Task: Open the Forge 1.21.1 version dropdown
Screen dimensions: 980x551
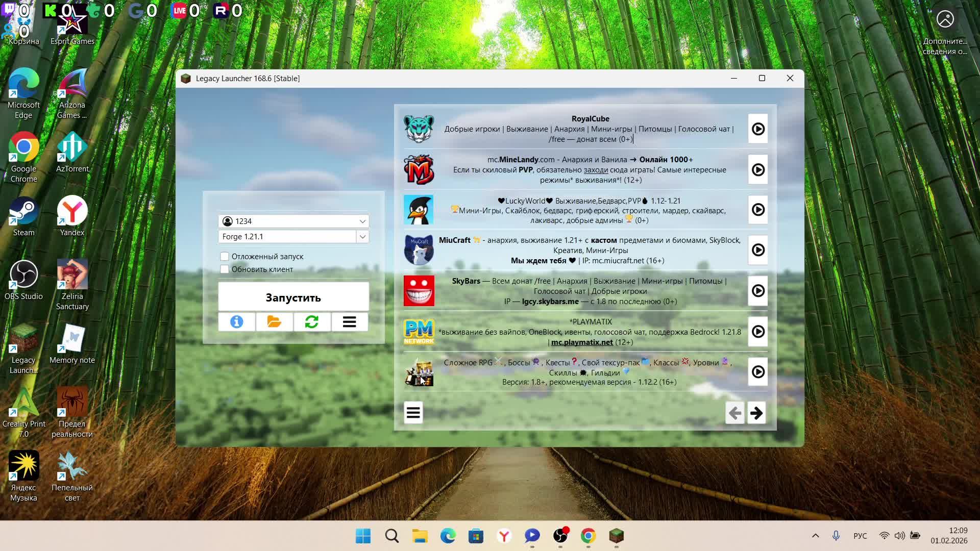Action: [362, 237]
